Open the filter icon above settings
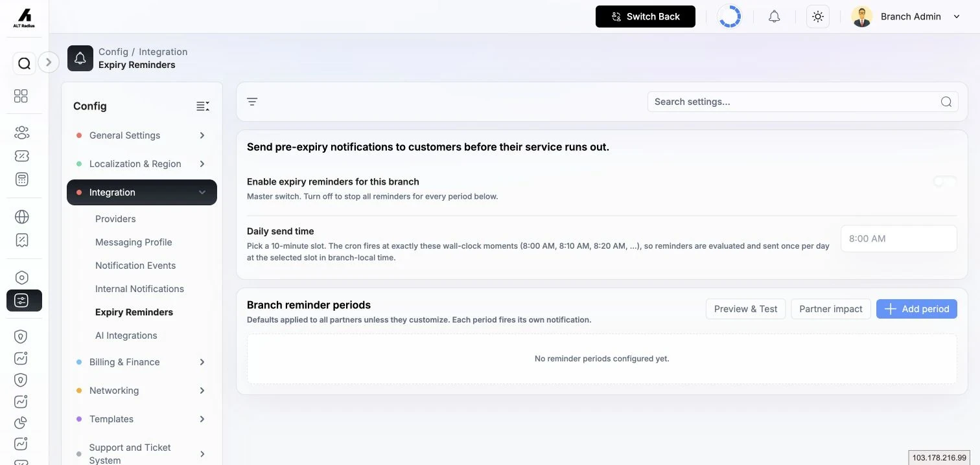Viewport: 980px width, 465px height. (252, 102)
